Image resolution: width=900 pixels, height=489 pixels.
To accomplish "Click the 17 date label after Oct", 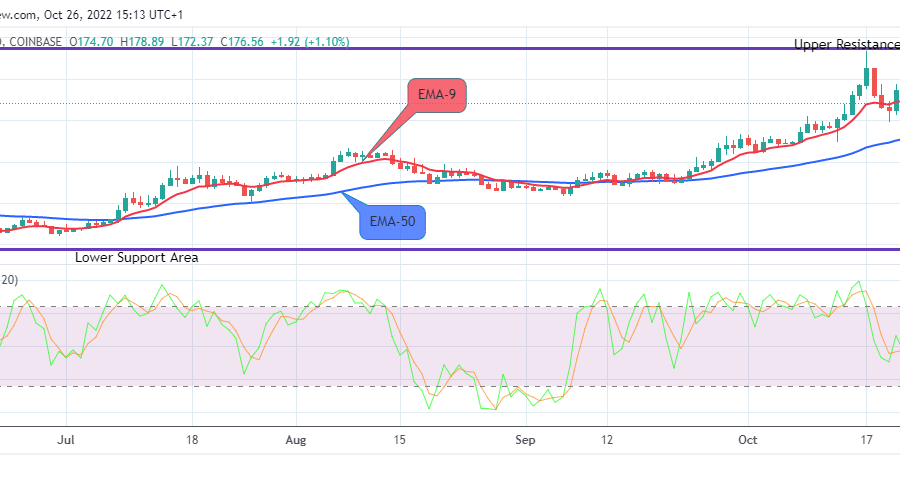I will [866, 439].
